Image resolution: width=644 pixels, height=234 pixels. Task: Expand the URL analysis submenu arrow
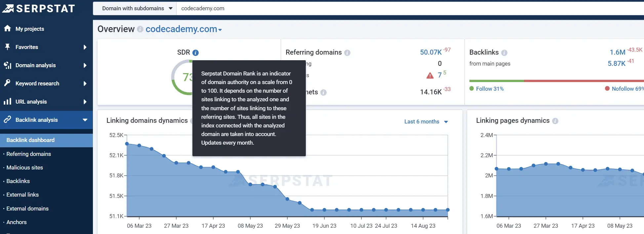point(85,102)
